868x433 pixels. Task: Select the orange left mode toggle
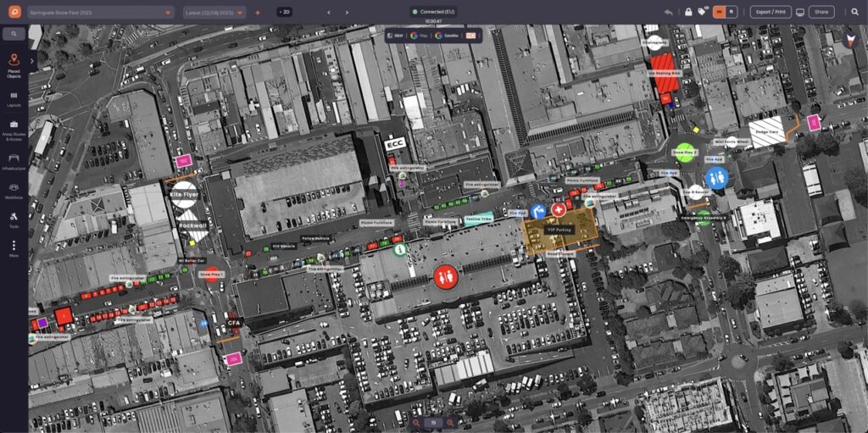click(x=719, y=12)
